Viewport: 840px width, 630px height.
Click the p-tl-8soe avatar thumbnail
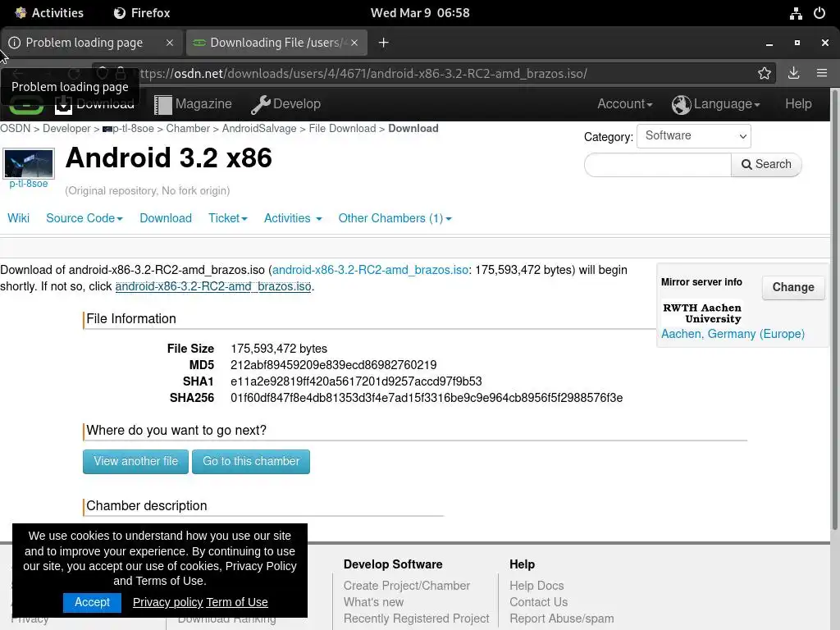(29, 163)
